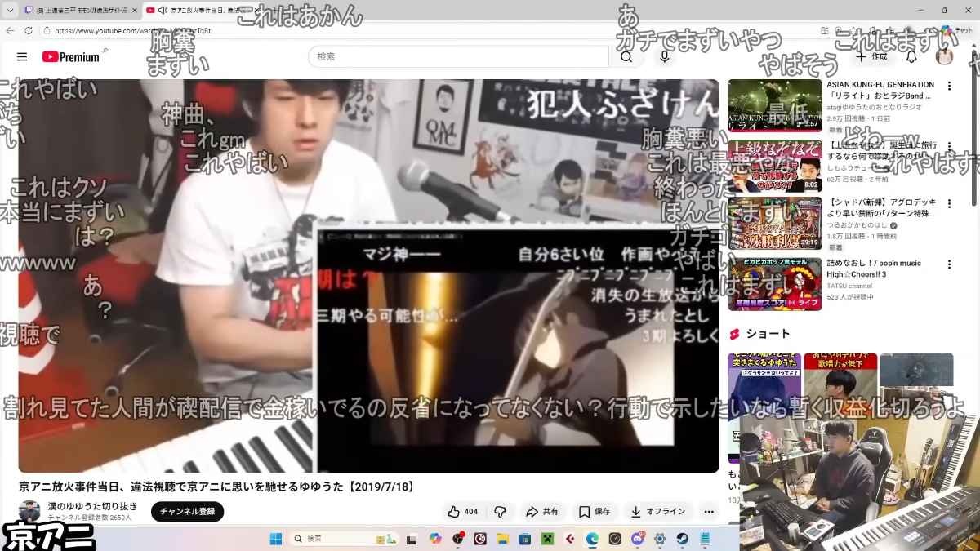Start voice search with the microphone icon
The width and height of the screenshot is (980, 551).
coord(665,56)
